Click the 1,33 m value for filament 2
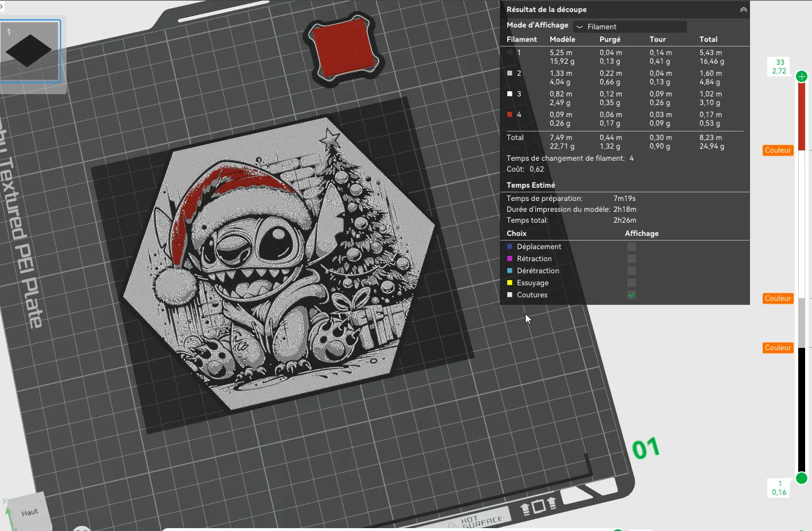Screen dimensions: 812x531 pos(561,73)
